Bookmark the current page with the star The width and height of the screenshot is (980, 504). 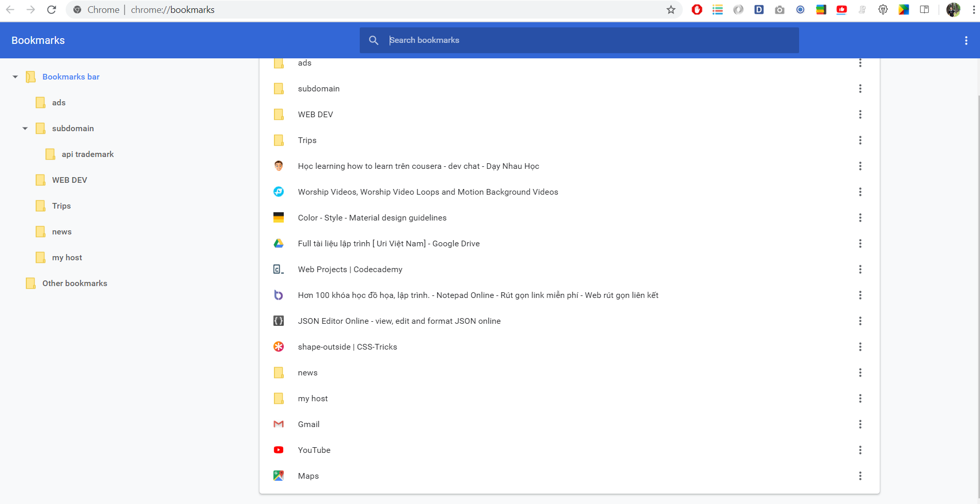[670, 9]
